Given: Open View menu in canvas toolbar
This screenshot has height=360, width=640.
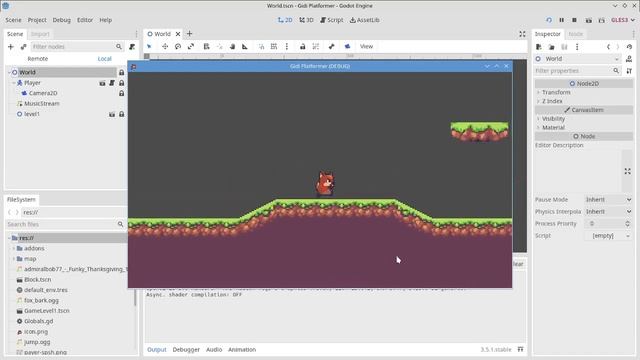Looking at the screenshot, I should 366,47.
